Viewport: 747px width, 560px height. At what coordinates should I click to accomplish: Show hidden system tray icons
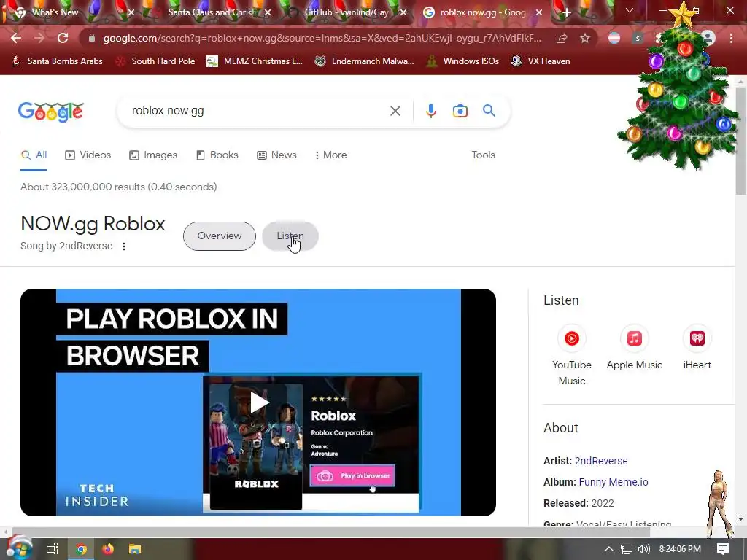(609, 549)
